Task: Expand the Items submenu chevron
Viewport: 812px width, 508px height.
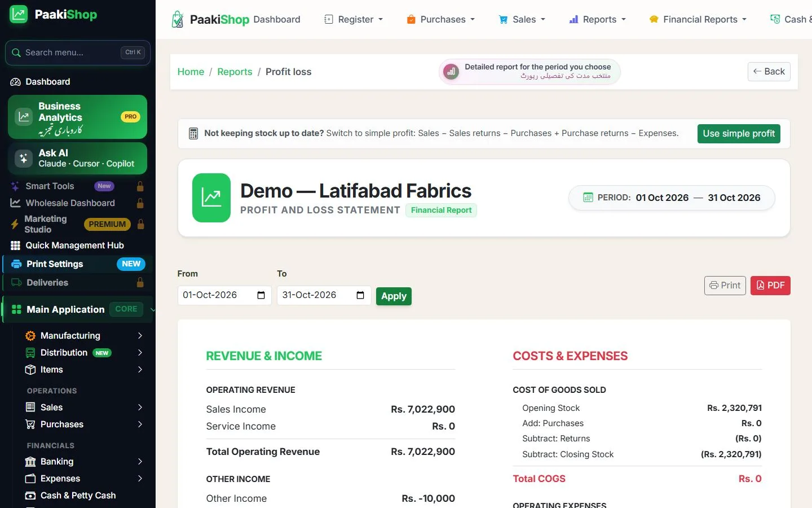Action: [140, 370]
